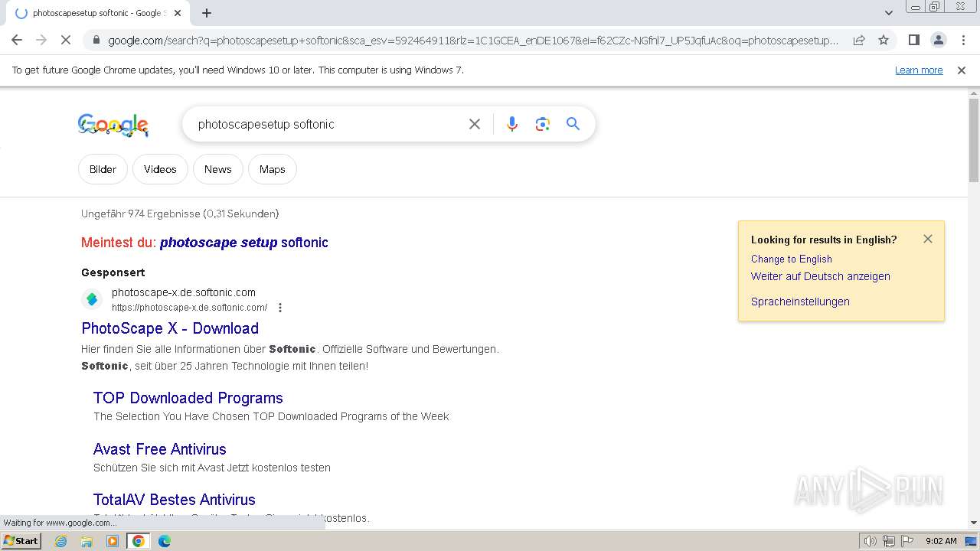The height and width of the screenshot is (551, 980).
Task: Open Avast Free Antivirus link
Action: (160, 449)
